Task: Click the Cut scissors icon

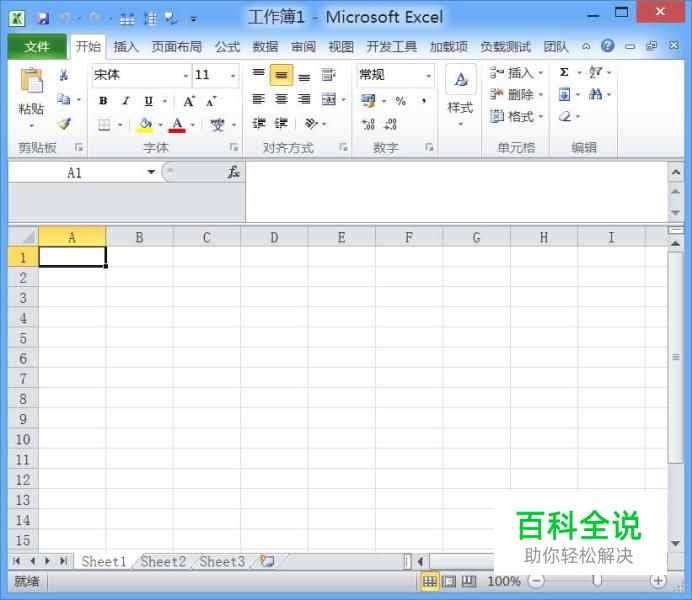Action: (64, 75)
